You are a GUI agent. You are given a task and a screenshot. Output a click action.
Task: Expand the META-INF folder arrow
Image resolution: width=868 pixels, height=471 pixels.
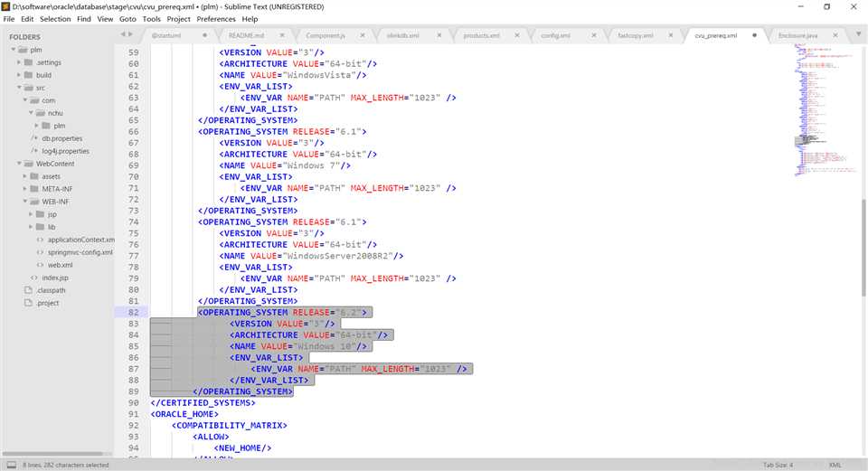coord(25,189)
